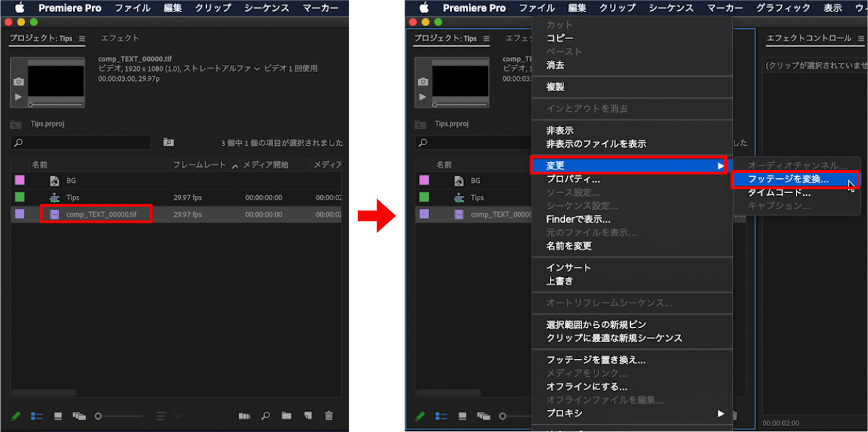
Task: Open the Apple menu in left screenshot
Action: click(x=18, y=8)
